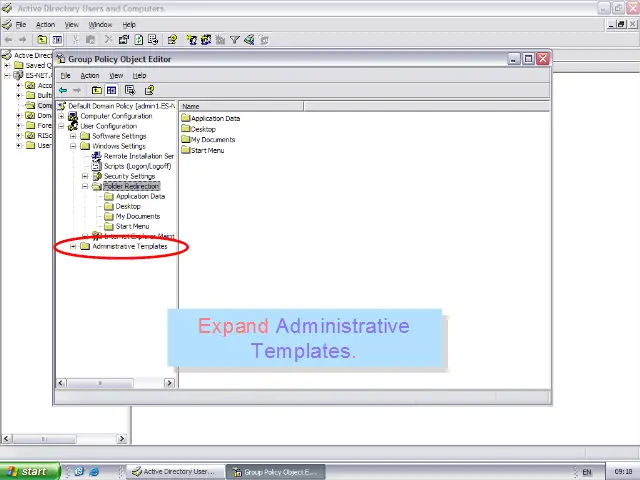Select Desktop under Folder Redirection tree
This screenshot has width=640, height=480.
tap(128, 206)
